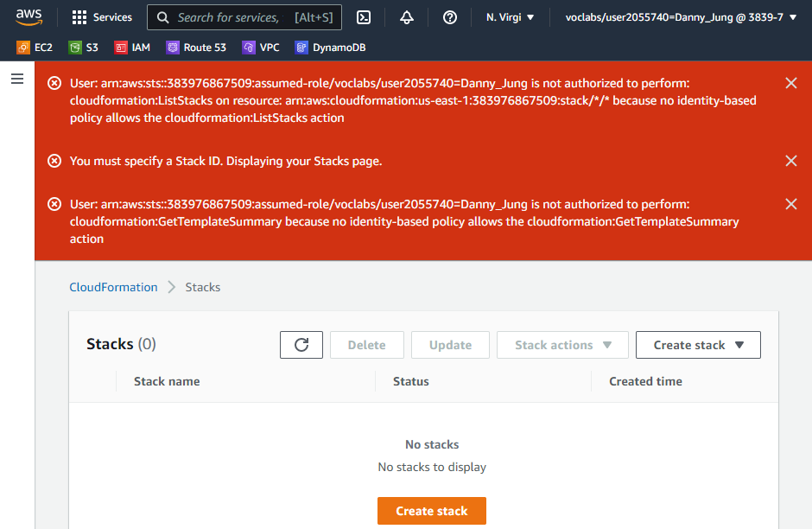Open the DynamoDB shortcut
The height and width of the screenshot is (529, 812).
(330, 48)
